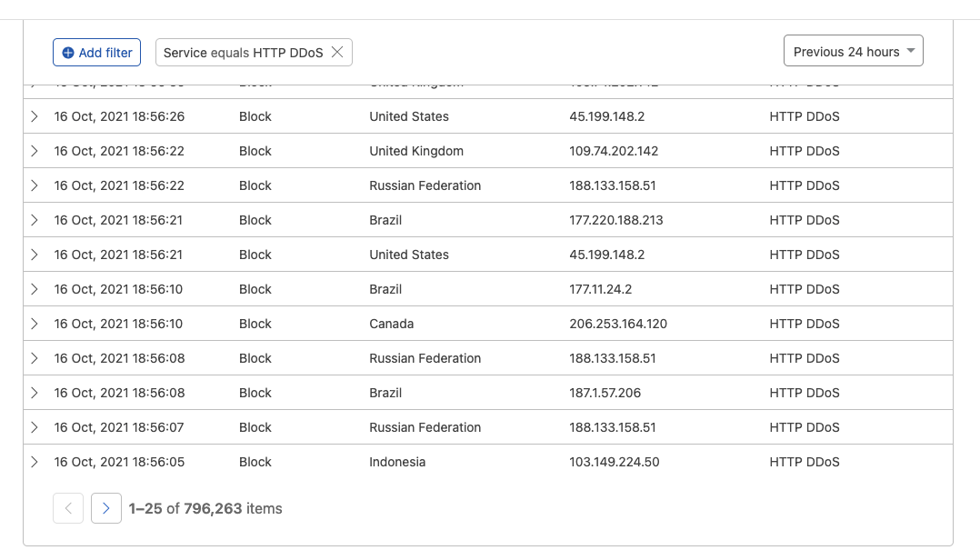
Task: Expand the 18:56:22 Russian Federation event row
Action: [35, 185]
